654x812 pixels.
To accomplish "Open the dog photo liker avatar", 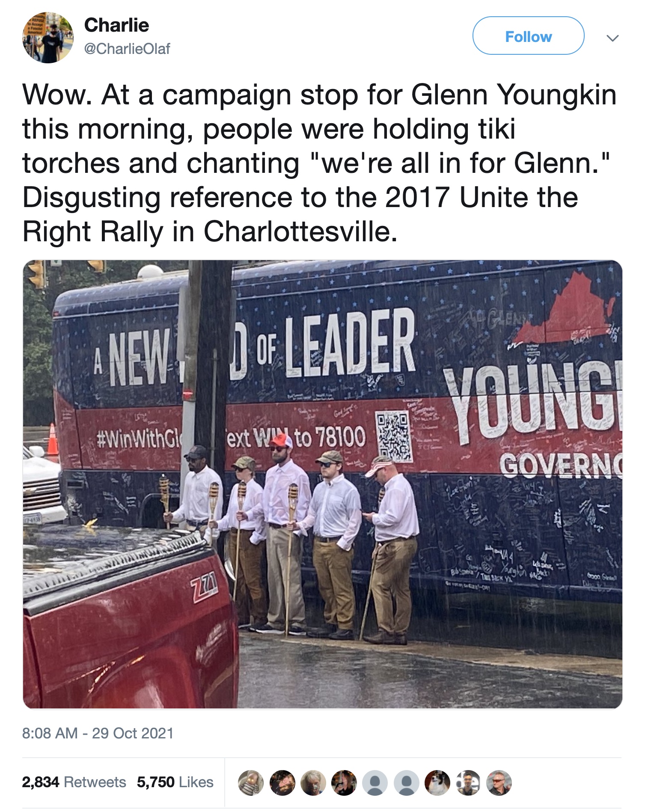I will pyautogui.click(x=437, y=783).
